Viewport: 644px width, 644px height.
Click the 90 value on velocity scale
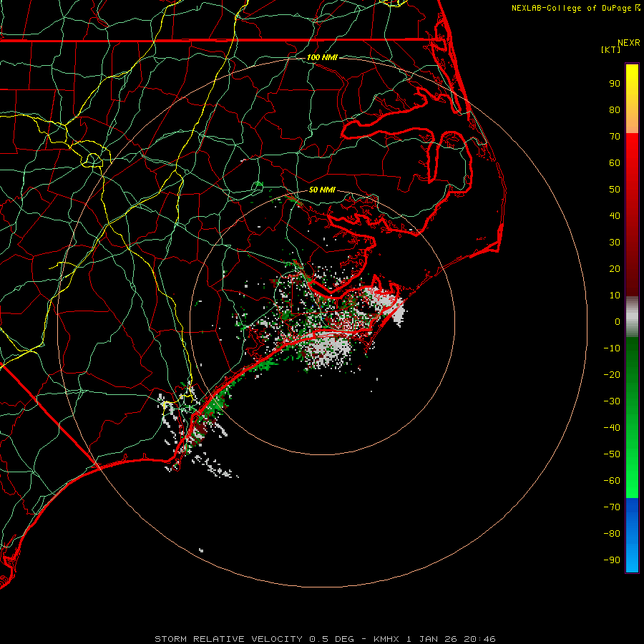click(615, 84)
